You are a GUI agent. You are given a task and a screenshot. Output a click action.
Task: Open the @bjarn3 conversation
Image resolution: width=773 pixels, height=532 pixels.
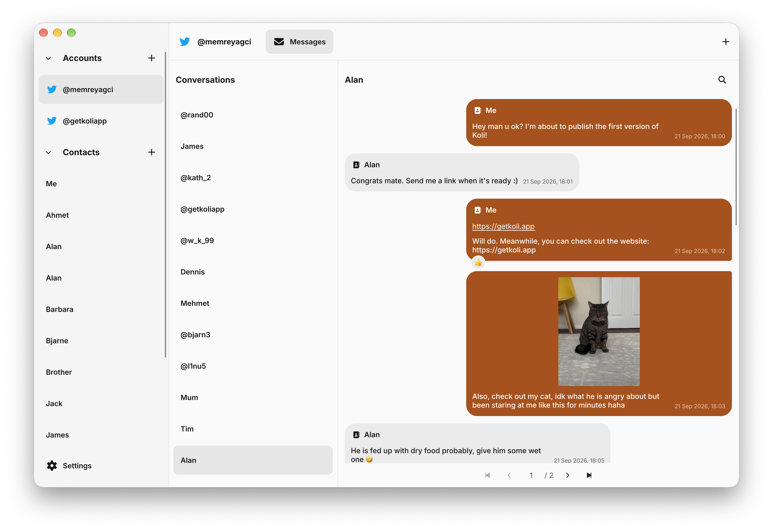tap(253, 335)
